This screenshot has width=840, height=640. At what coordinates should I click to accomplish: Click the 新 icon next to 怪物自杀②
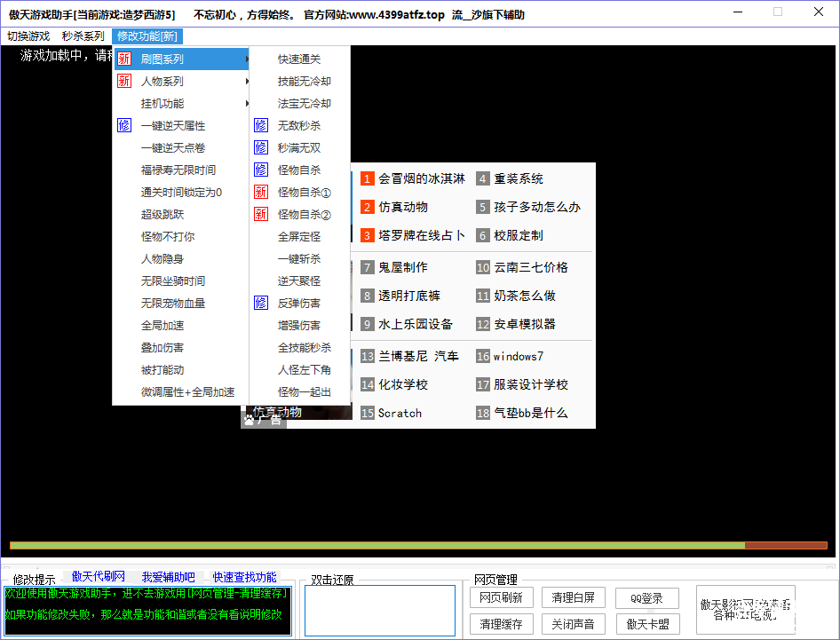click(x=261, y=215)
